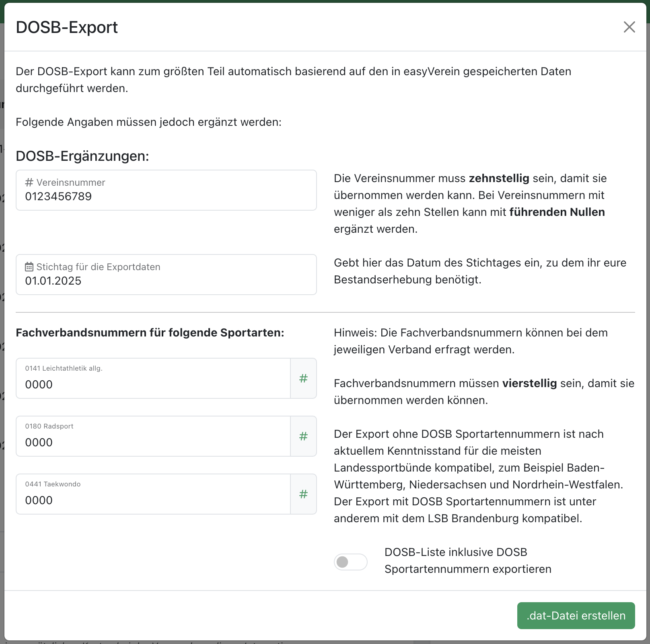Click the hash button next to Taekwondo
The height and width of the screenshot is (644, 650).
pyautogui.click(x=303, y=494)
